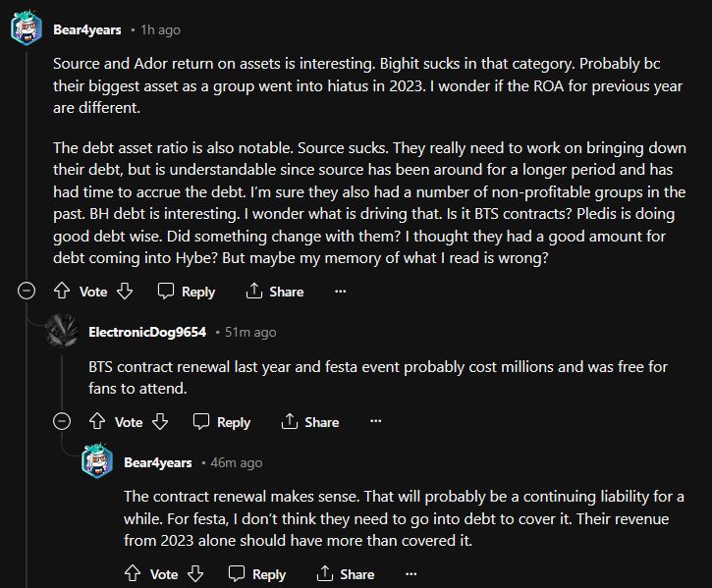712x588 pixels.
Task: Collapse the top-level comment thread
Action: (x=27, y=292)
